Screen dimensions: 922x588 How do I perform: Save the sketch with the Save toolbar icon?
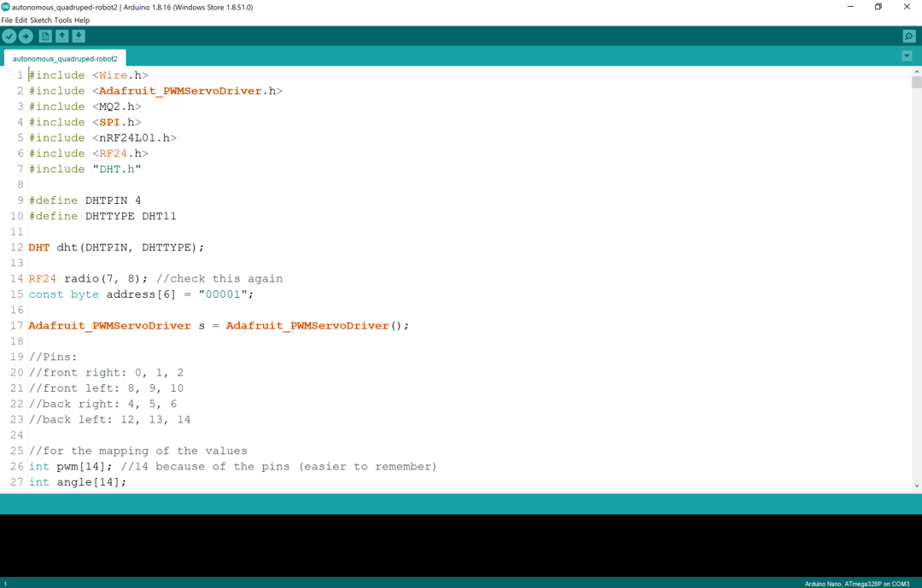point(79,36)
